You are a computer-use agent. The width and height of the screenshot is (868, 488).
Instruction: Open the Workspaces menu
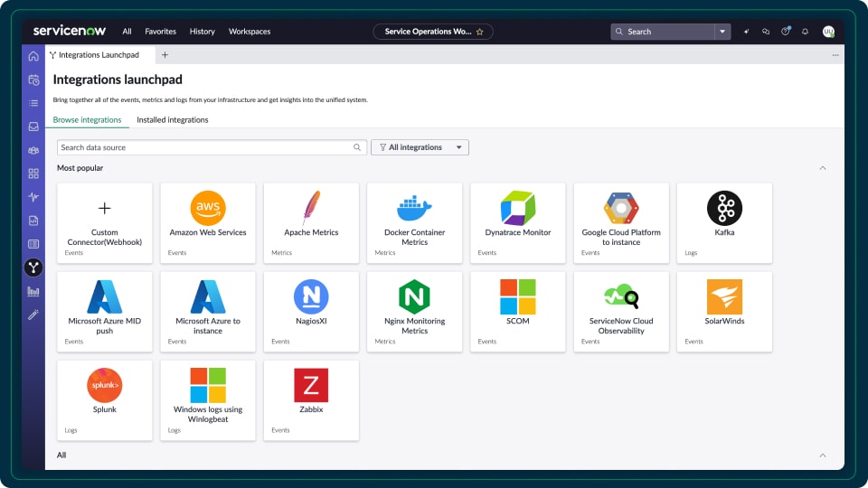point(249,32)
